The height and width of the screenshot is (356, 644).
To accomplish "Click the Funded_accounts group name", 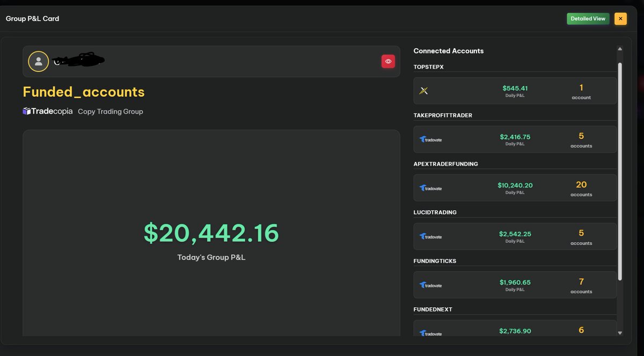I will click(x=84, y=92).
